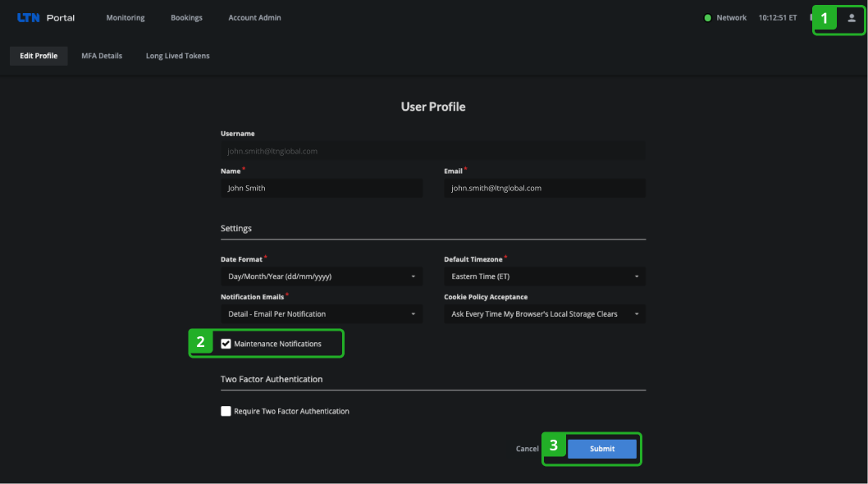Open the Notification Emails dropdown

coord(322,314)
